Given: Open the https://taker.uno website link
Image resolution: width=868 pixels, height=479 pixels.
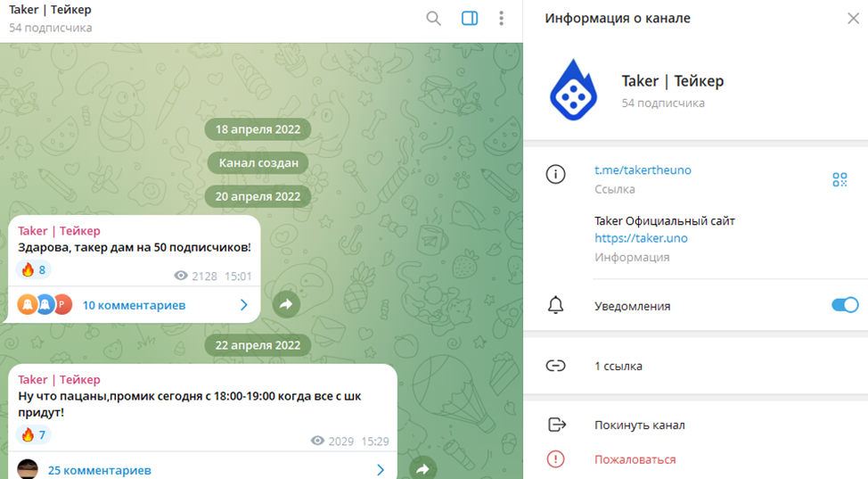Looking at the screenshot, I should pos(641,238).
